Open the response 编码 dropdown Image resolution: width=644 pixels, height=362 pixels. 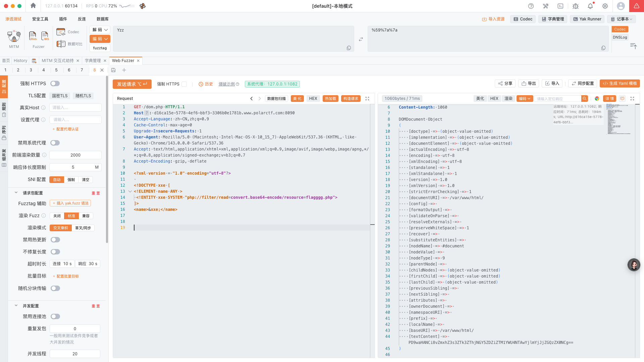pyautogui.click(x=525, y=99)
